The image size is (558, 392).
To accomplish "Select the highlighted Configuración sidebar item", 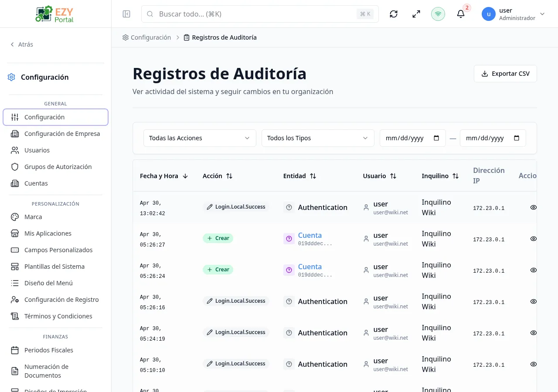I will [x=55, y=117].
